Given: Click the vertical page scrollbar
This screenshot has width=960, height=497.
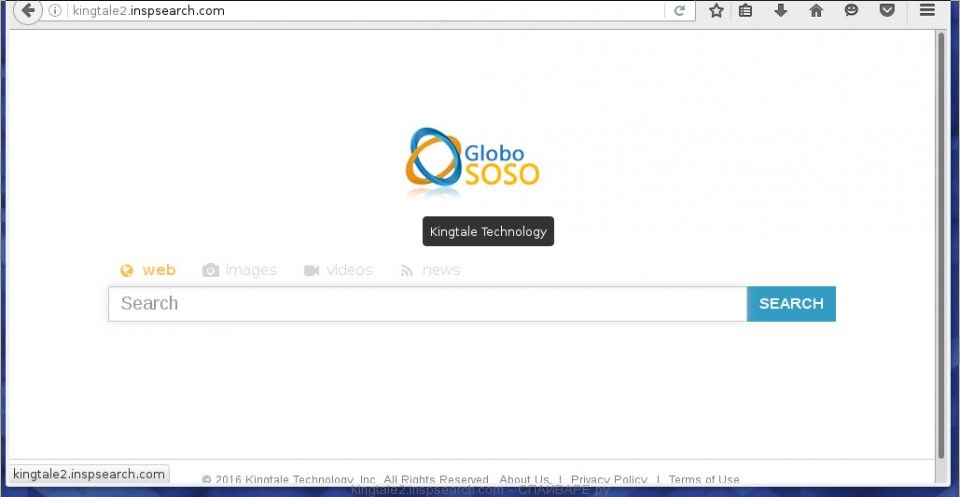Looking at the screenshot, I should pyautogui.click(x=940, y=240).
